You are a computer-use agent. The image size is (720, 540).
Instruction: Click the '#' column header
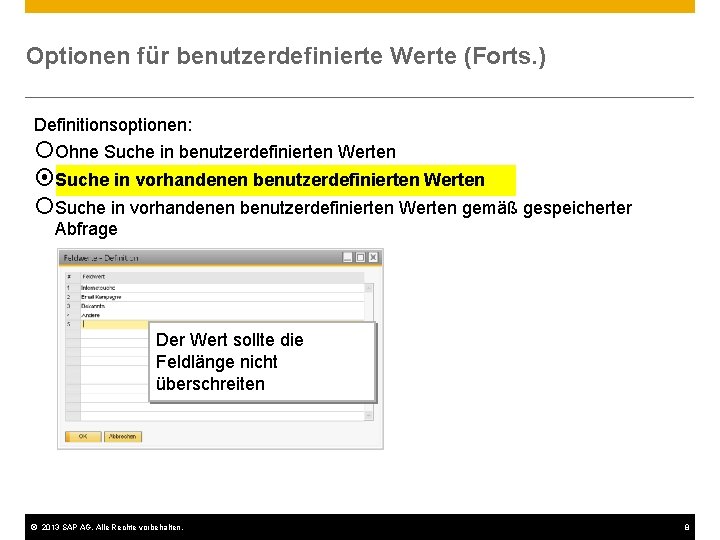point(73,277)
